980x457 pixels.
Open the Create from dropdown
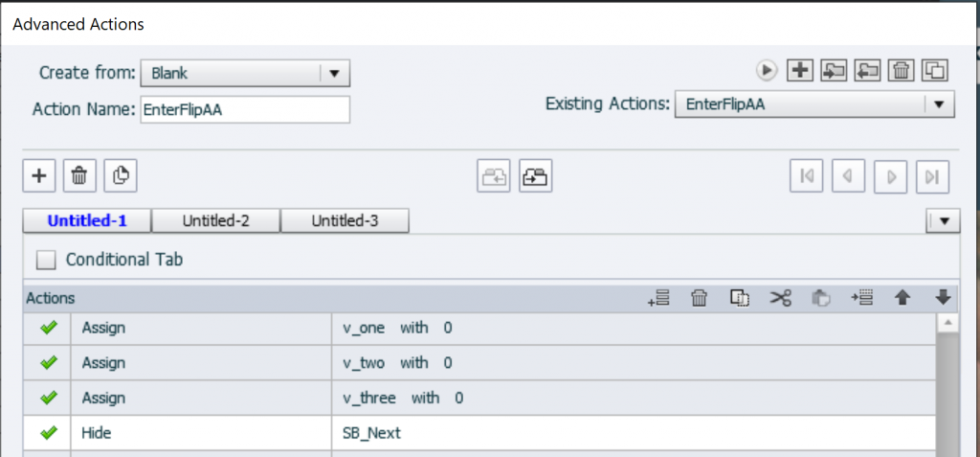[x=334, y=73]
